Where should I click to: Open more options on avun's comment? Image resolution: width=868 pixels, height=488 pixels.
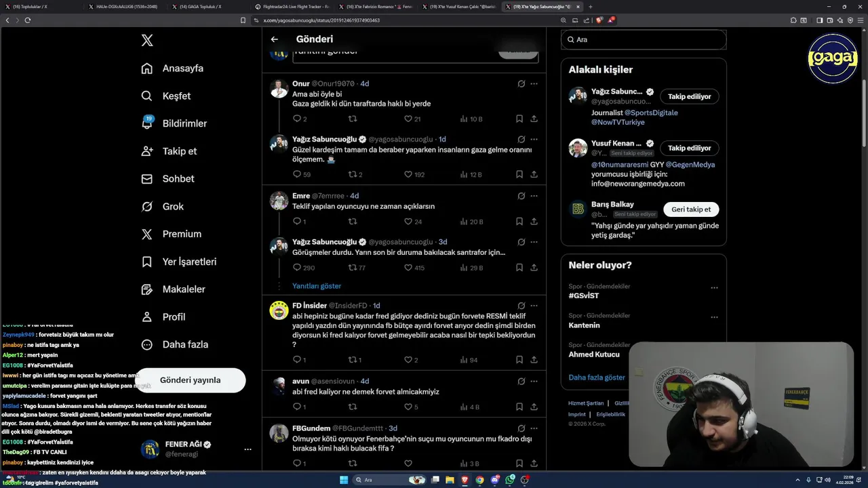[x=534, y=382]
